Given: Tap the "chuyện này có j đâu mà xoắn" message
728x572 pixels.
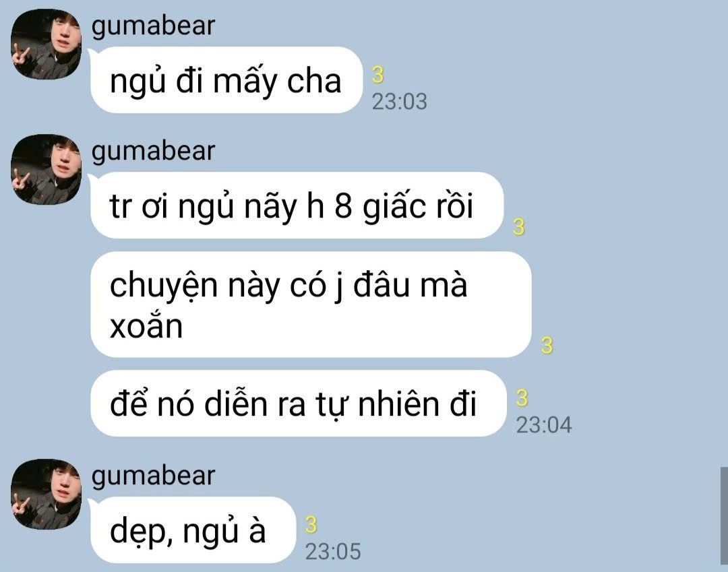Looking at the screenshot, I should click(x=311, y=305).
